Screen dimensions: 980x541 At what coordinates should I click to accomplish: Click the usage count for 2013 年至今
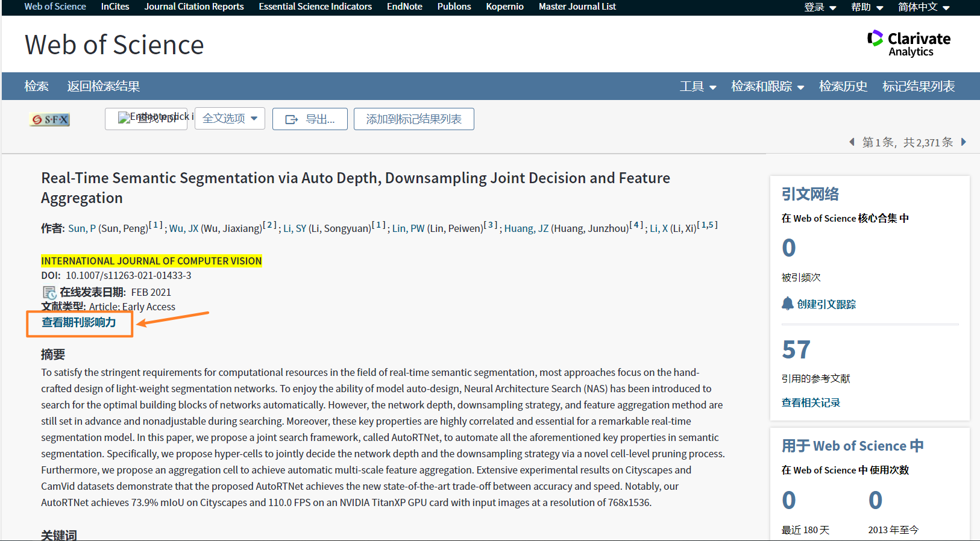tap(876, 501)
